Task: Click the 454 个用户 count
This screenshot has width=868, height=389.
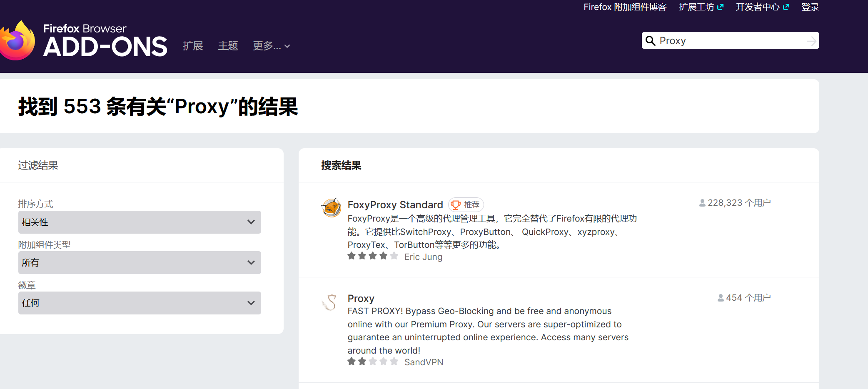Action: click(748, 298)
